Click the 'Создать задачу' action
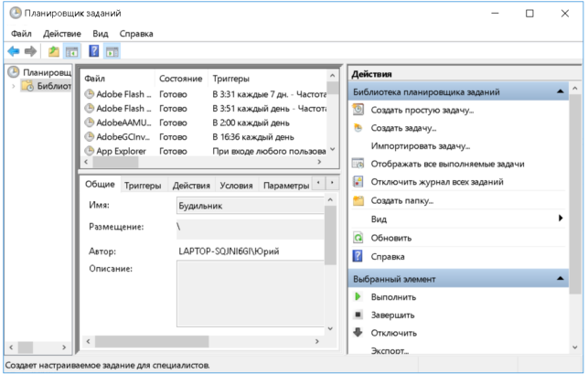The image size is (588, 374). (x=403, y=128)
